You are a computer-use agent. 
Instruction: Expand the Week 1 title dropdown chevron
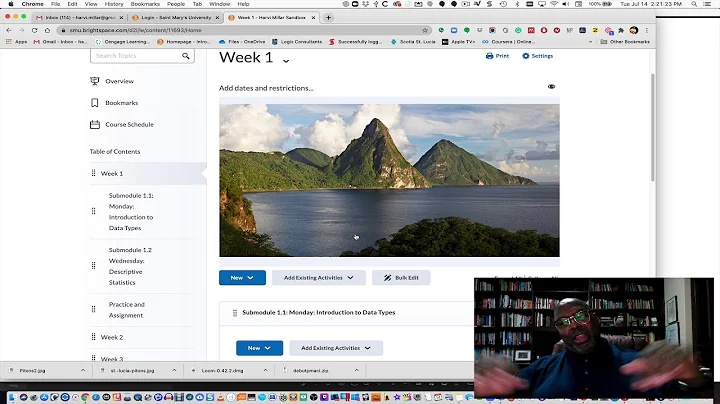(286, 61)
